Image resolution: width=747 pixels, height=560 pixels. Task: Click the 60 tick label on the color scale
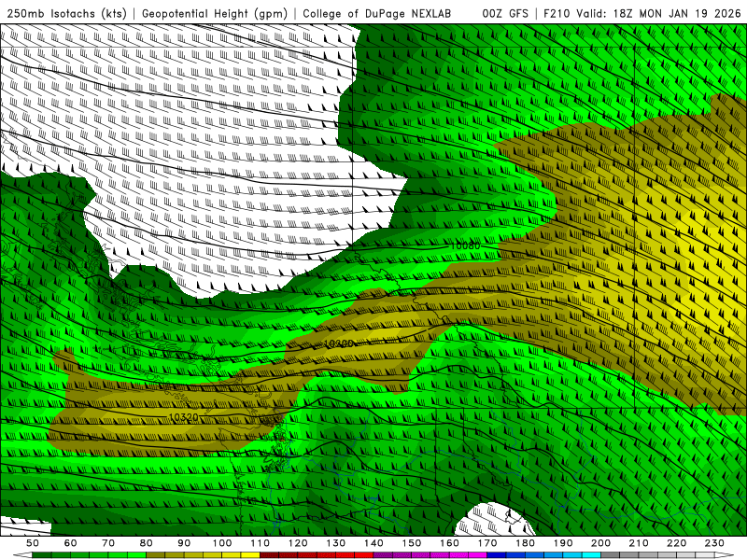pyautogui.click(x=70, y=543)
